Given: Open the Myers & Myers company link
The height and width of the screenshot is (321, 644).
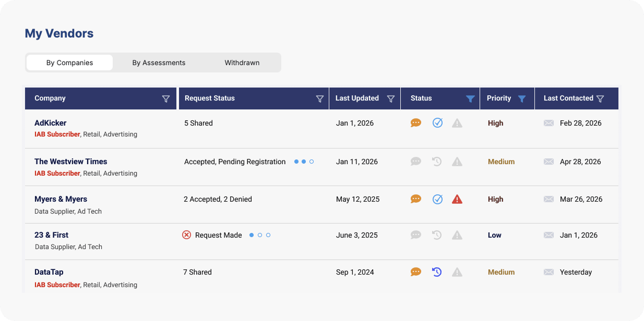Looking at the screenshot, I should click(61, 199).
